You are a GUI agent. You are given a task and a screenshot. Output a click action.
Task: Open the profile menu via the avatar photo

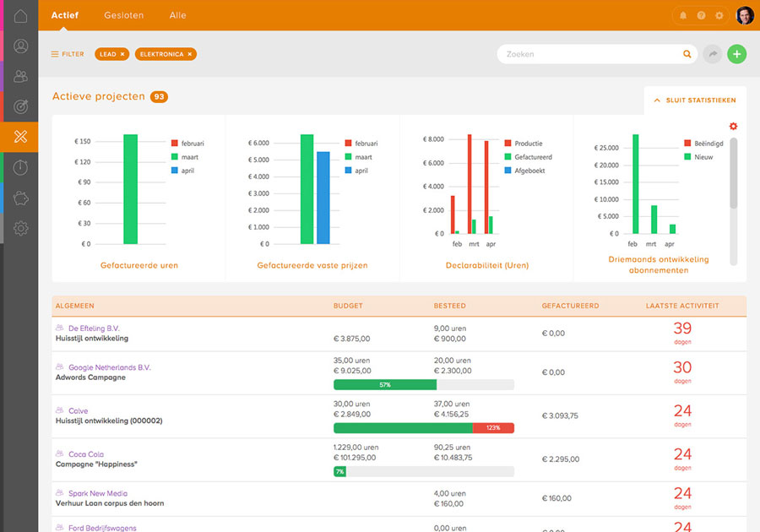[x=743, y=14]
